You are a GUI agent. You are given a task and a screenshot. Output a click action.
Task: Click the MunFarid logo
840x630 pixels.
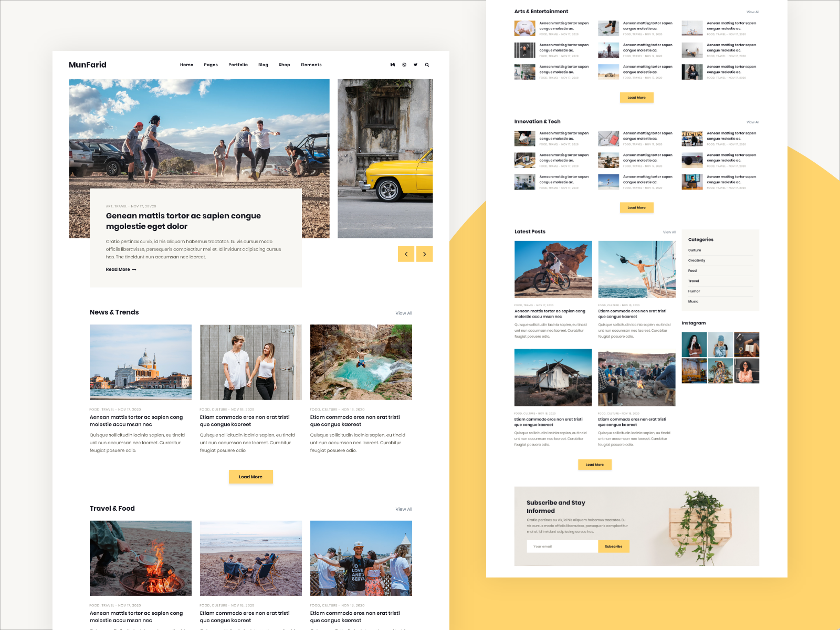coord(88,65)
